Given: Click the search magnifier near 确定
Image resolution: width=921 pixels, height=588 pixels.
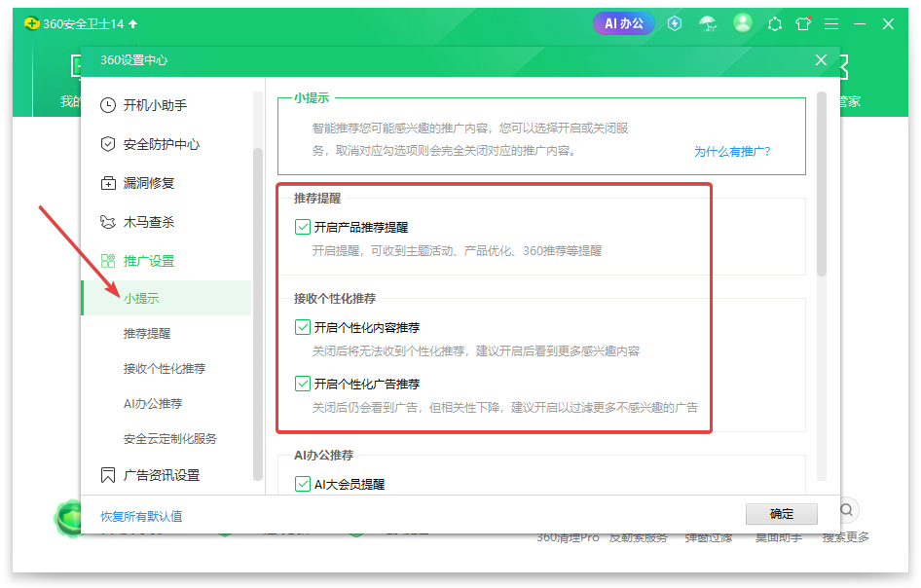Looking at the screenshot, I should (x=845, y=509).
